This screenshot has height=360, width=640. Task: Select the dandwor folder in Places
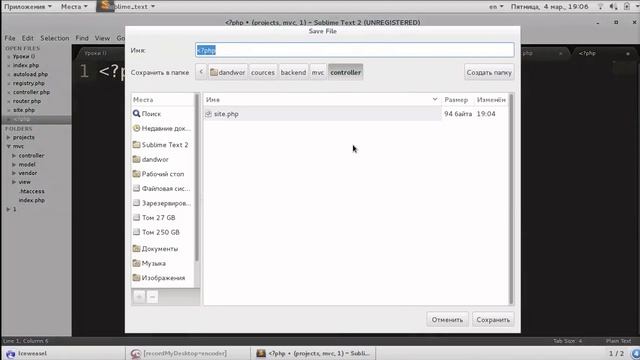pyautogui.click(x=151, y=159)
